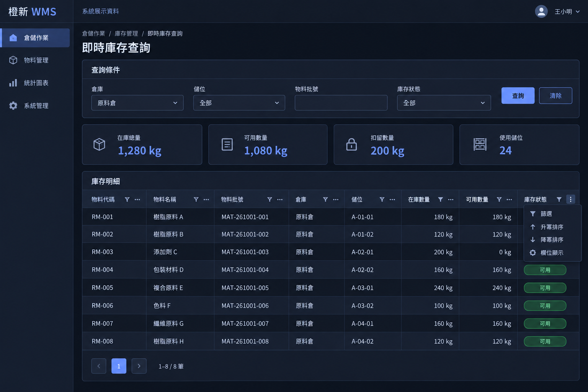Open more-options dots for 物料批號 column
This screenshot has height=392, width=588.
280,199
